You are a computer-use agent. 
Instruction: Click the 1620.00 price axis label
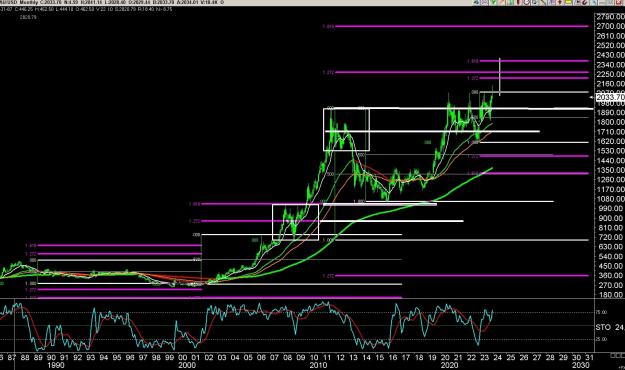pos(610,142)
